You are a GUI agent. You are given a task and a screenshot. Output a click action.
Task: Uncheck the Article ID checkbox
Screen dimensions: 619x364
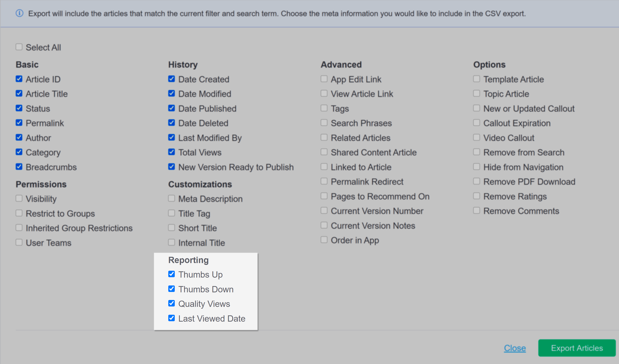click(19, 79)
